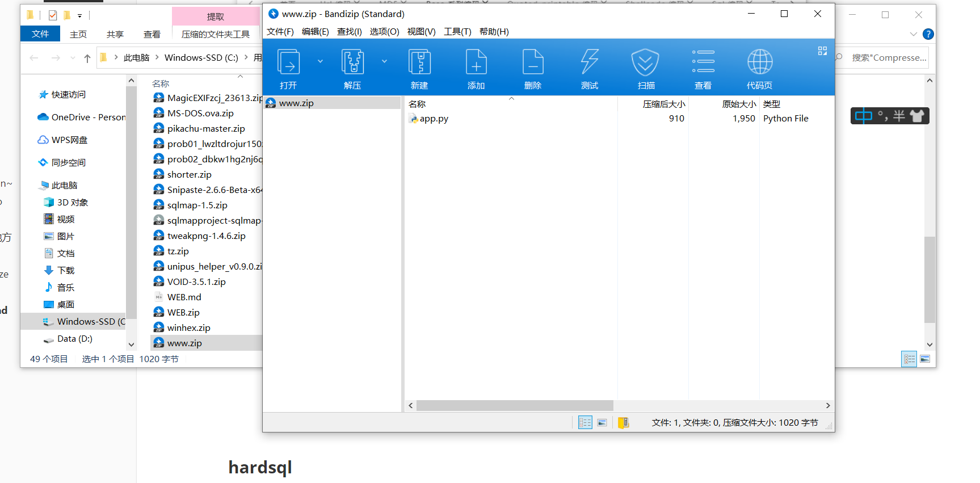The image size is (980, 483).
Task: Open the 共享 tab in Explorer ribbon
Action: tap(115, 34)
